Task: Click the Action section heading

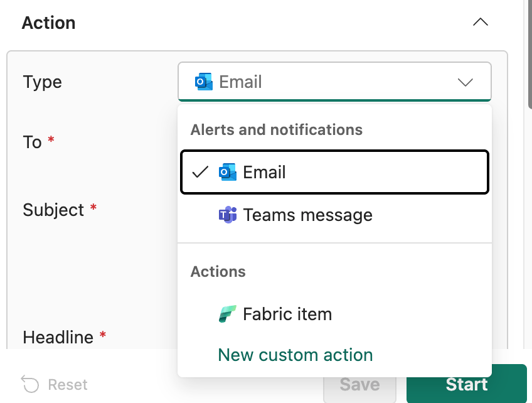Action: [49, 23]
